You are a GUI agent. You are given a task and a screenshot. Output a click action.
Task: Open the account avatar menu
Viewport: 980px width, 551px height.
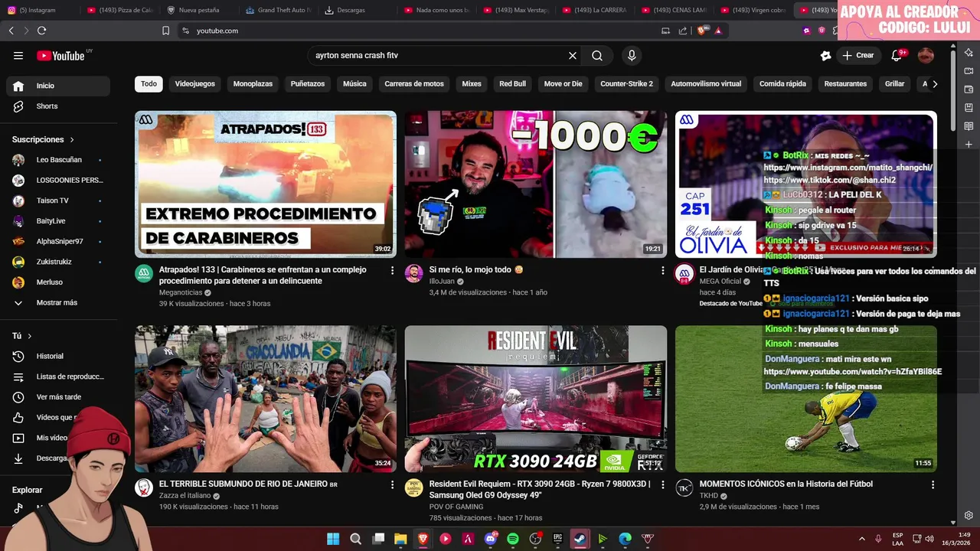click(x=926, y=55)
